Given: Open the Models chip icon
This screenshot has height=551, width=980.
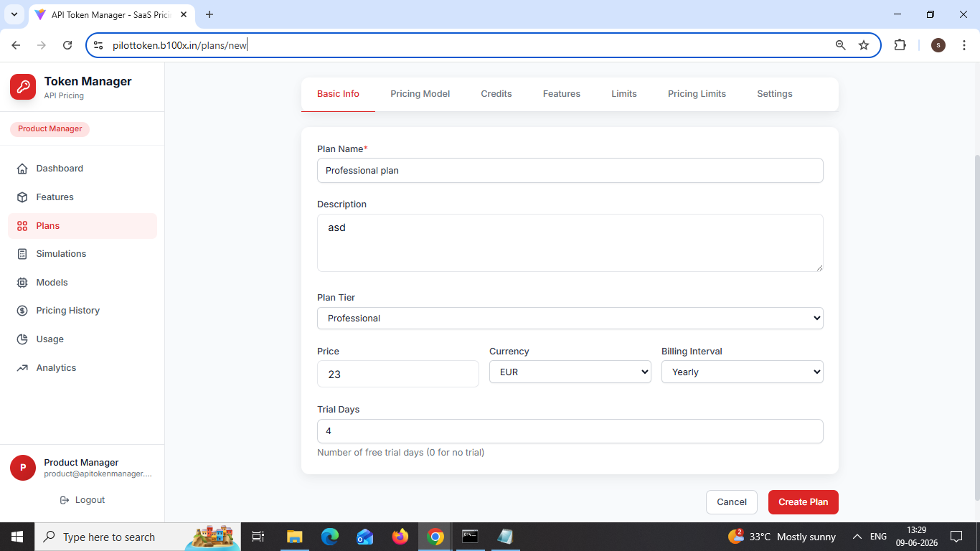Looking at the screenshot, I should pyautogui.click(x=22, y=283).
